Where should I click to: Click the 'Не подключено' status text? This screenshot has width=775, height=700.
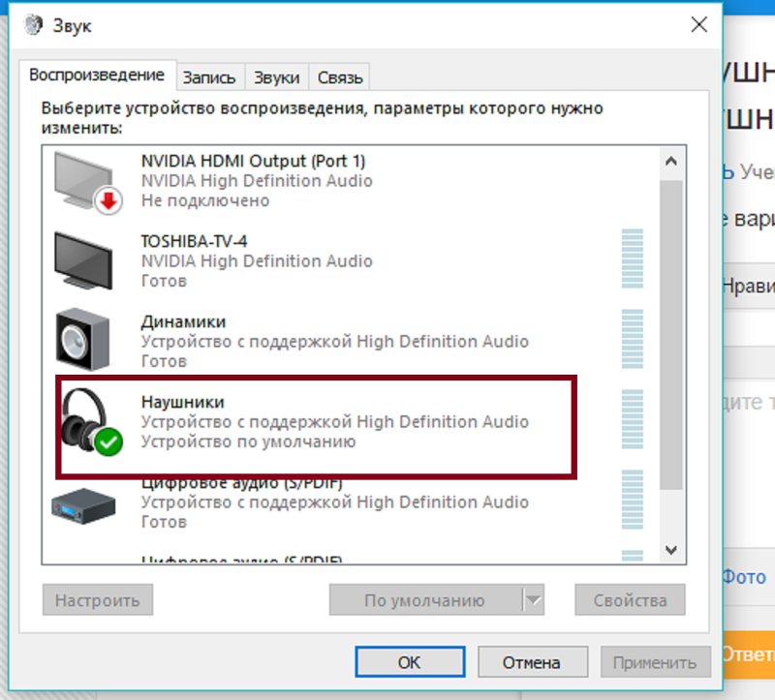205,200
